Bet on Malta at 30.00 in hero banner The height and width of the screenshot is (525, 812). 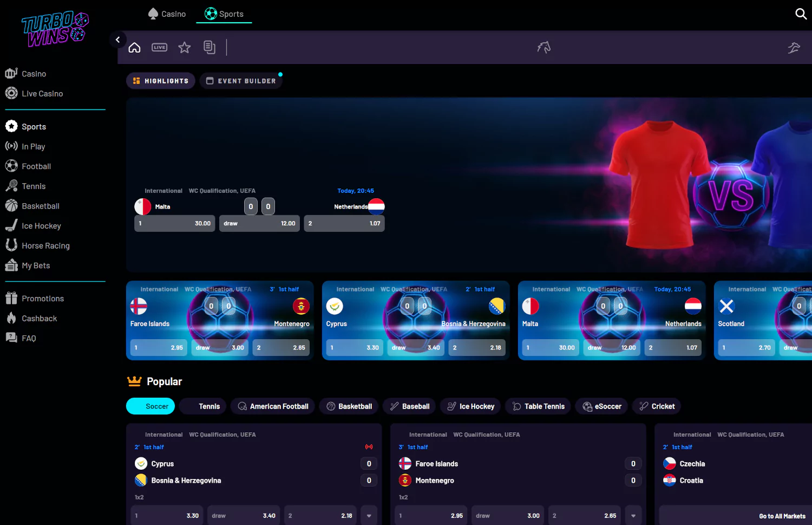pos(175,223)
